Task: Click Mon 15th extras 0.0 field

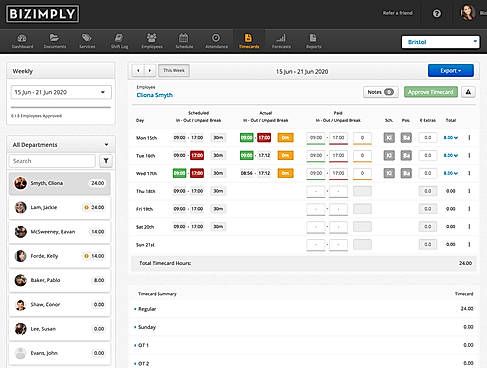Action: (x=428, y=138)
